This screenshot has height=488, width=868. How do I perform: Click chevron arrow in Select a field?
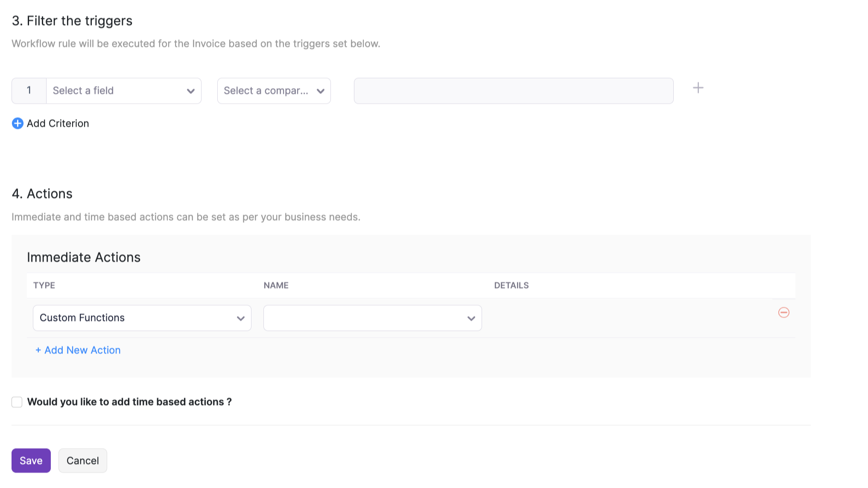click(x=190, y=91)
